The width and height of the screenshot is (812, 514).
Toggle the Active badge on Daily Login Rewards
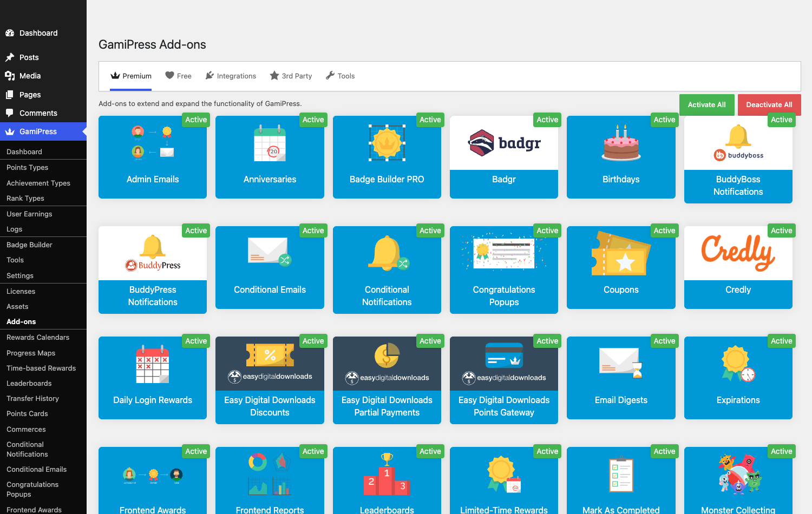[x=196, y=341]
